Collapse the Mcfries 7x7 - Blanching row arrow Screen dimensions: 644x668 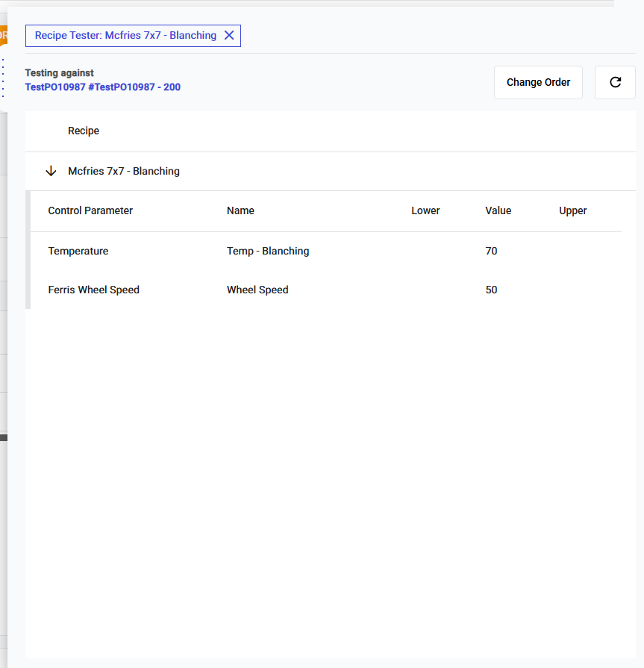tap(51, 172)
